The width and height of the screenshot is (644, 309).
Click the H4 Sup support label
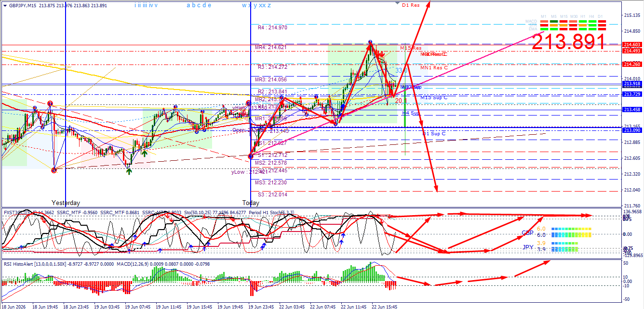(x=411, y=113)
